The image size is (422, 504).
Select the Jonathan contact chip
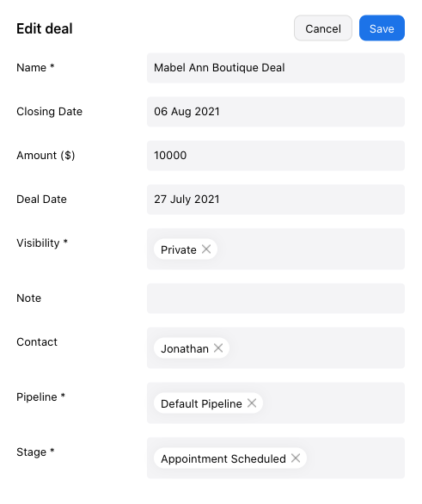pos(185,348)
